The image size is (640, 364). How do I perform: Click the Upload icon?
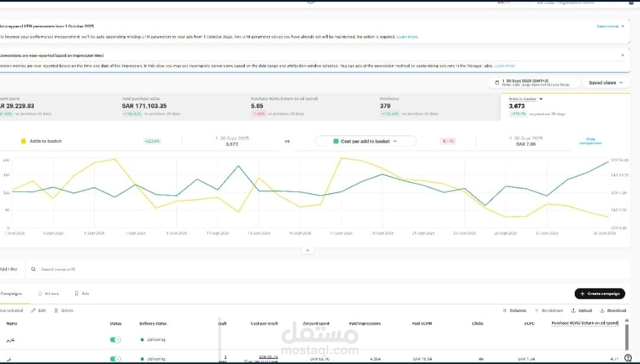pos(574,311)
